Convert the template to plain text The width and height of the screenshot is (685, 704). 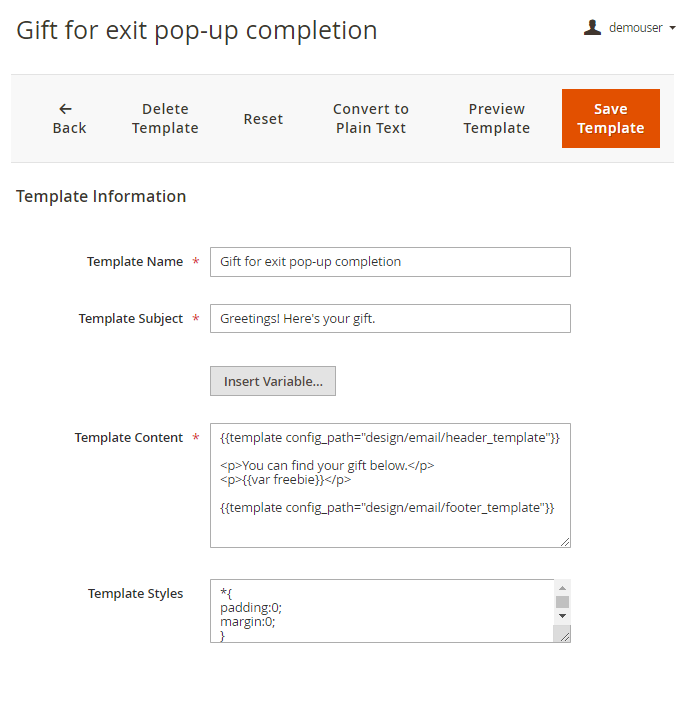point(371,119)
